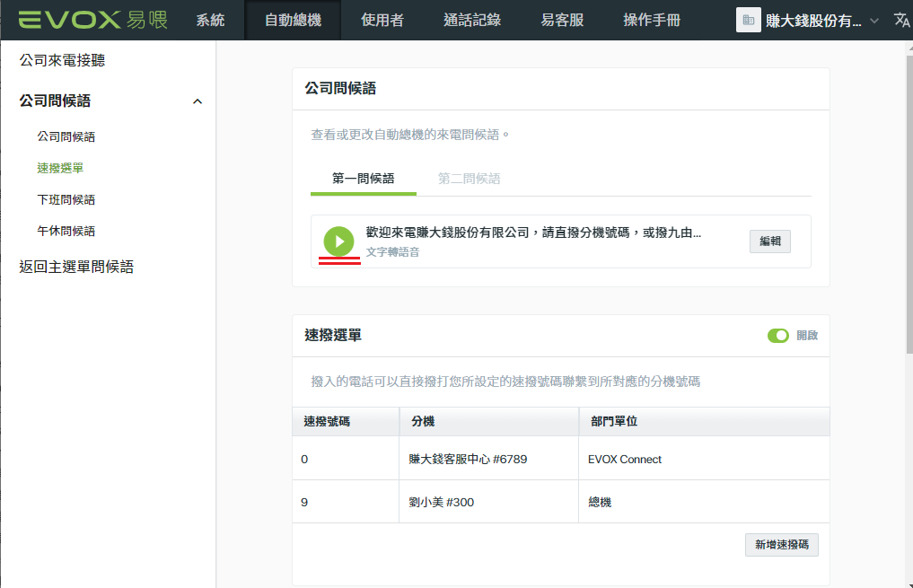Select the 賺大錢客服中心 #6789 cell

489,459
